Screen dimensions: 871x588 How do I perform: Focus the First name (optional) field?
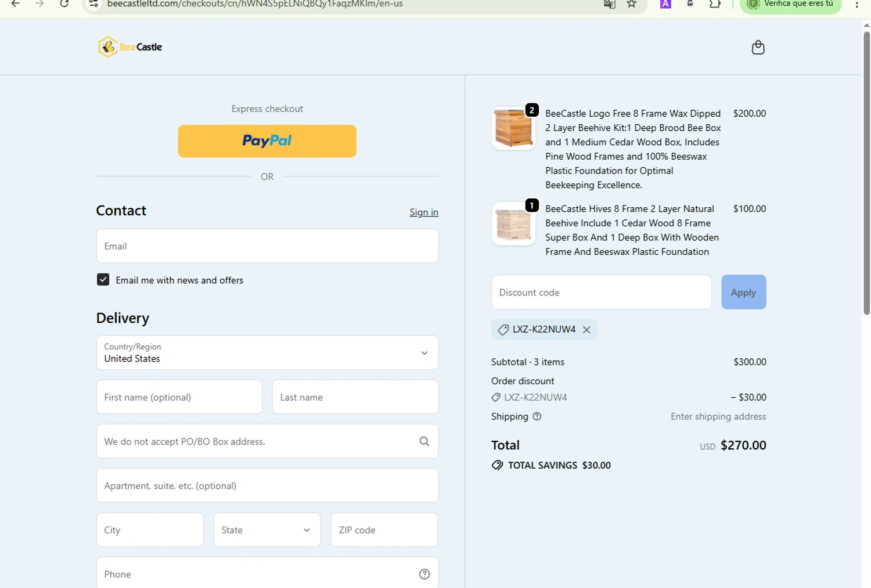pyautogui.click(x=179, y=397)
